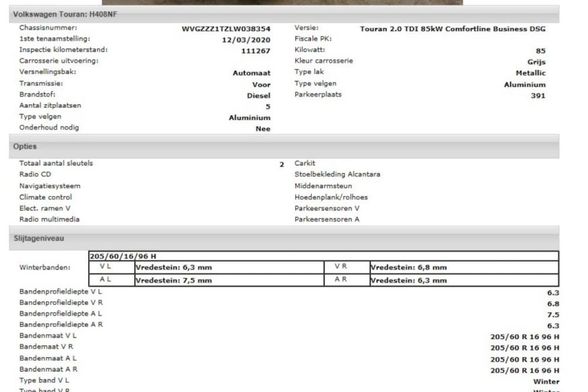This screenshot has height=392, width=588.
Task: Click the Winterbanden label
Action: coord(45,268)
